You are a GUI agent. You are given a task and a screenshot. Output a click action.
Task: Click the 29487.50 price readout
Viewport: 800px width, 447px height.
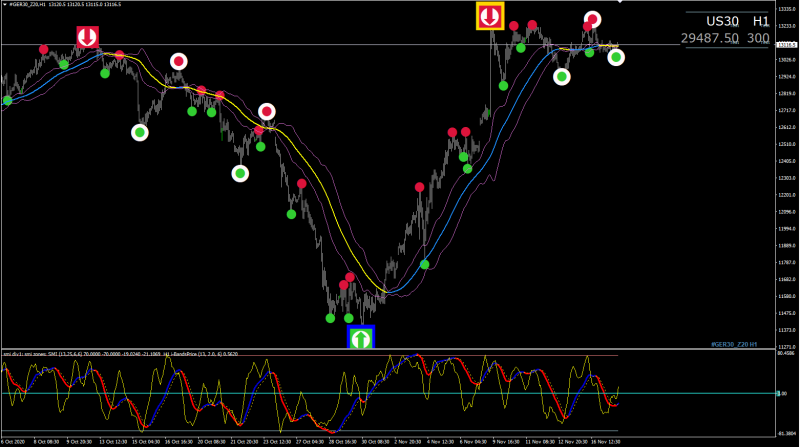point(710,38)
